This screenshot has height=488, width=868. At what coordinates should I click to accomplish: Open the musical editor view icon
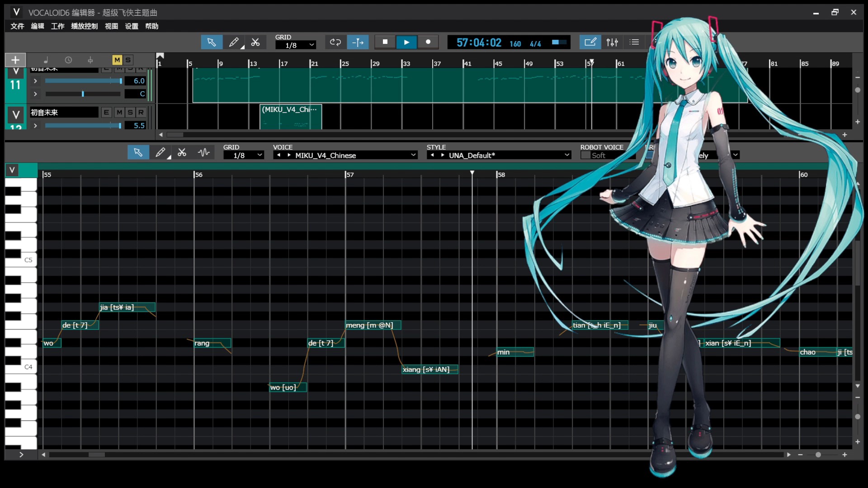tap(590, 42)
